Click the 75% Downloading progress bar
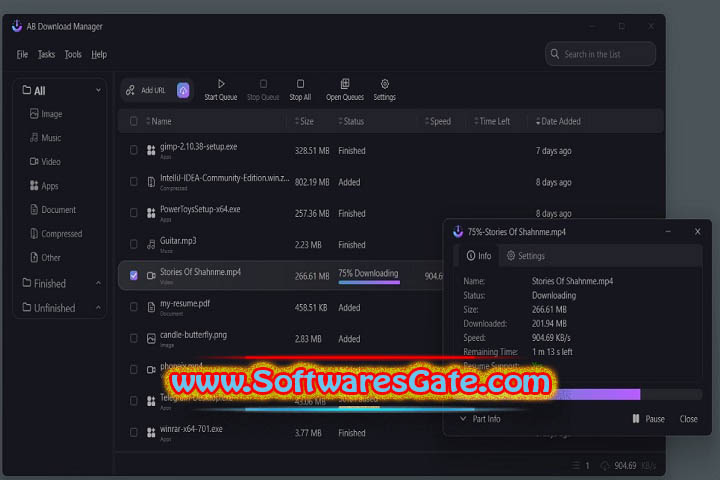 coord(369,282)
